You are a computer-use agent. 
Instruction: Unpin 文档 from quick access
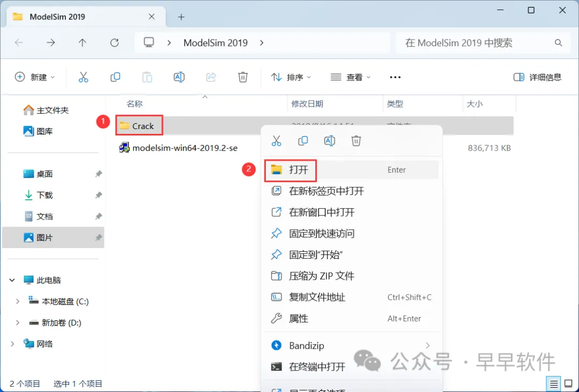(x=98, y=216)
